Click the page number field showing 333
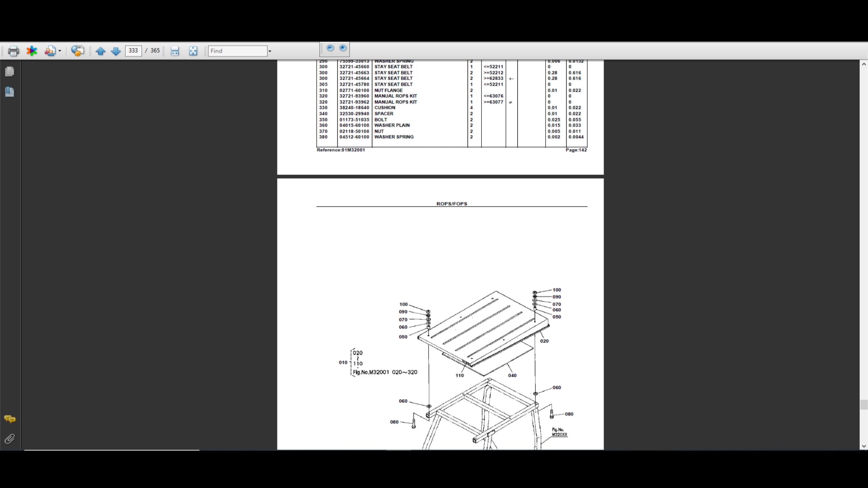The image size is (868, 488). coord(133,51)
